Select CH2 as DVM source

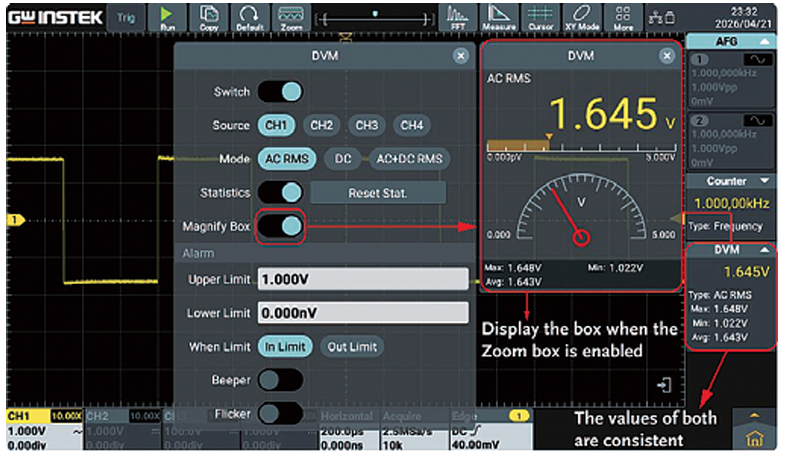click(x=321, y=125)
